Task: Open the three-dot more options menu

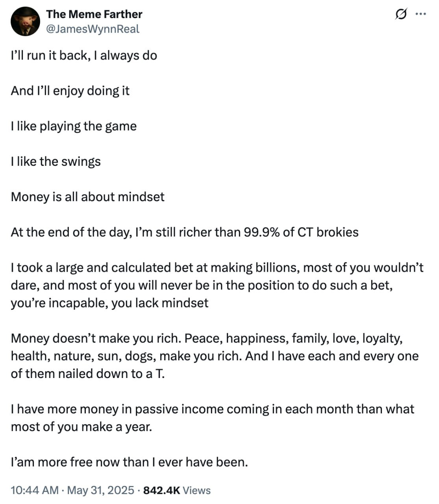Action: tap(421, 15)
